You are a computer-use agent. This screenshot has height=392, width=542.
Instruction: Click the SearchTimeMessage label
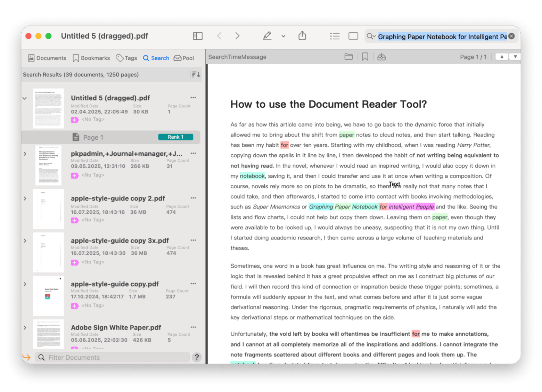click(x=237, y=57)
